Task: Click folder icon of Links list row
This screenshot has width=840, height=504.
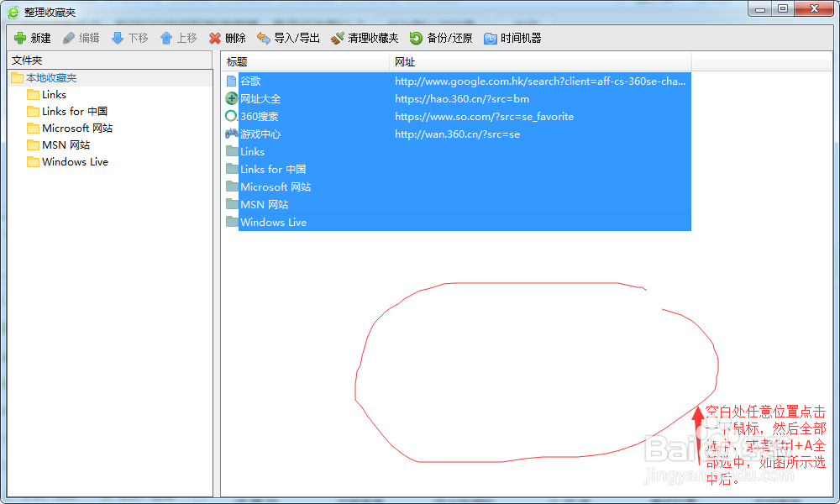Action: tap(232, 151)
